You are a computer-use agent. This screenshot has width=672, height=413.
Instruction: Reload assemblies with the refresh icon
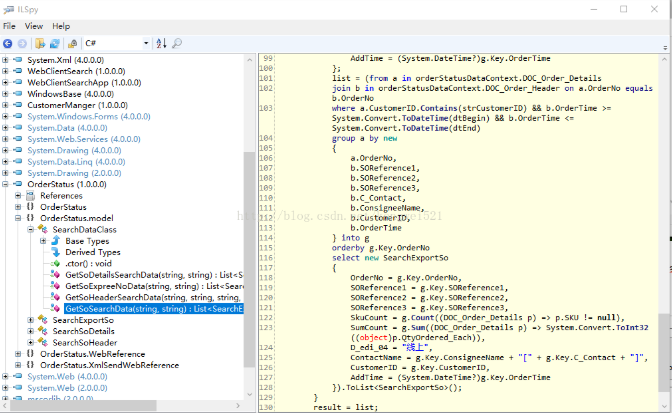pyautogui.click(x=54, y=43)
